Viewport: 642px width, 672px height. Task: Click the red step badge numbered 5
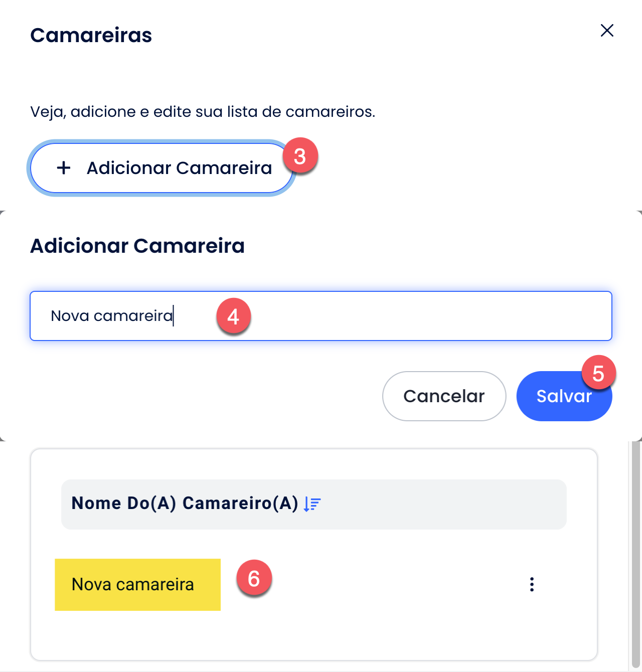tap(598, 373)
